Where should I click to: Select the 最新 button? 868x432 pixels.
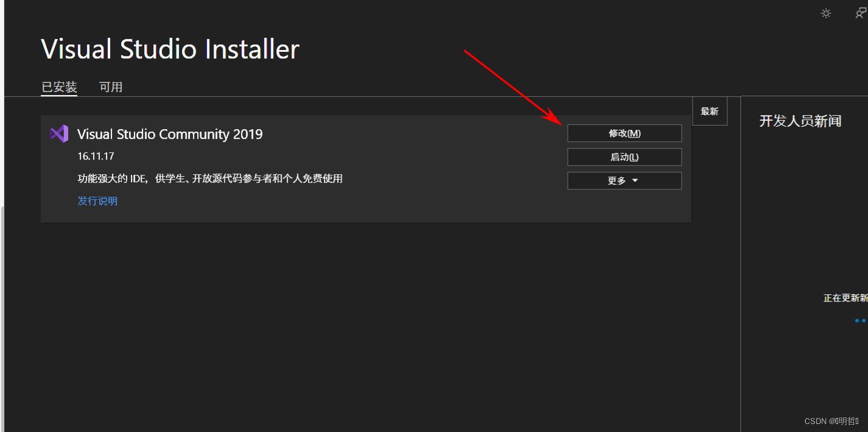point(710,111)
